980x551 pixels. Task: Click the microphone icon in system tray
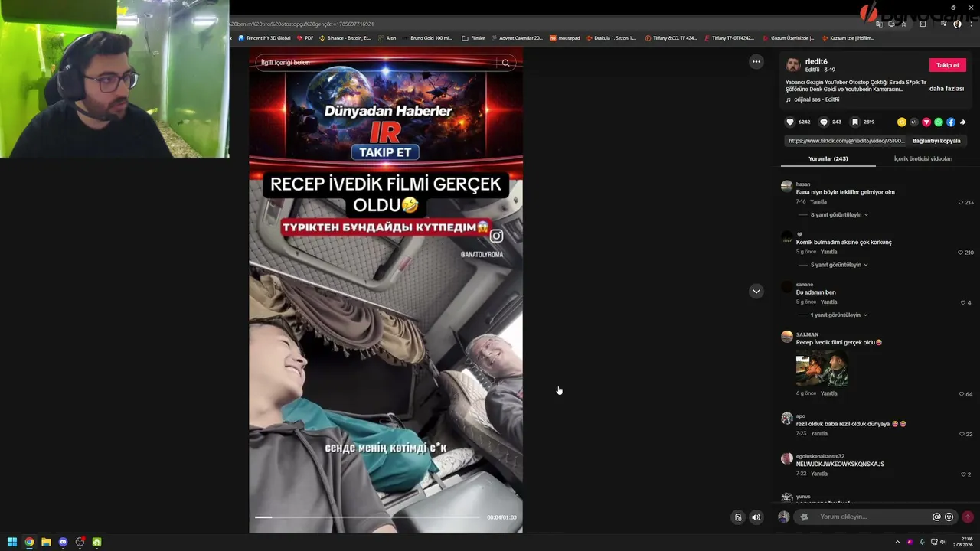922,542
